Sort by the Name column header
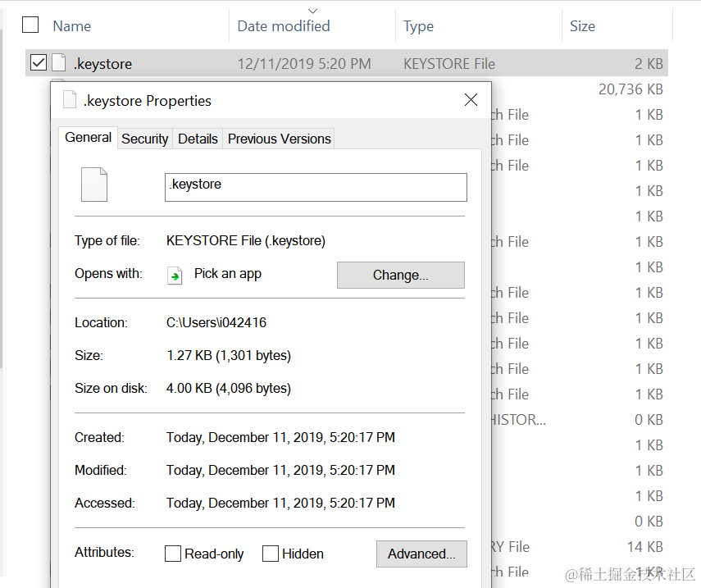The image size is (701, 588). 72,26
